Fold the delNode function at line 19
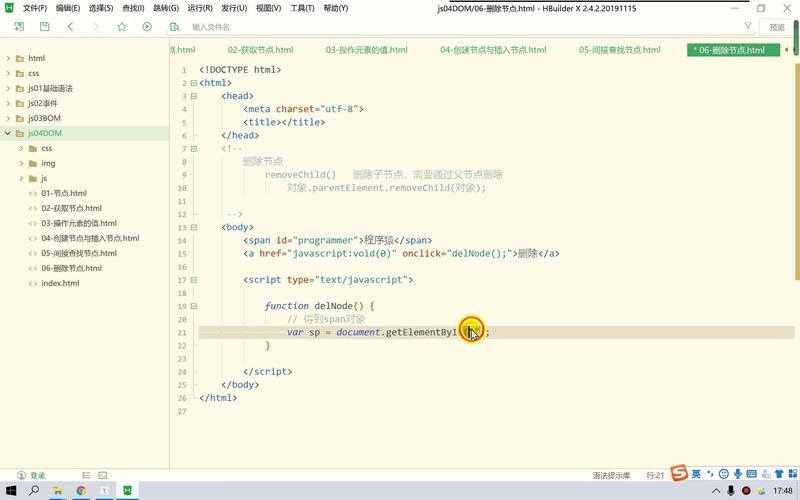Image resolution: width=800 pixels, height=500 pixels. point(193,306)
